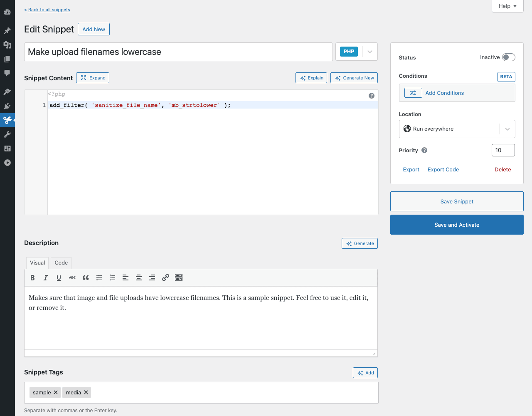This screenshot has width=532, height=416.
Task: Click Generate New snippet button
Action: (x=354, y=78)
